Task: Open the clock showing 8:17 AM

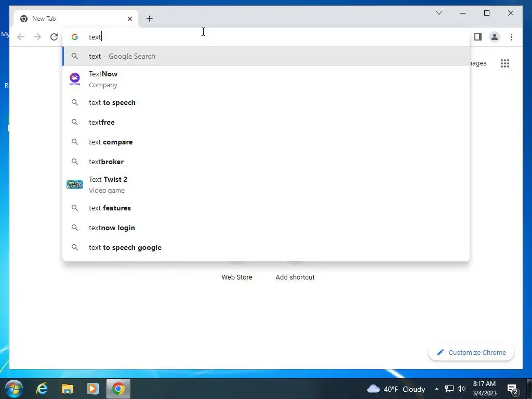Action: pos(485,389)
